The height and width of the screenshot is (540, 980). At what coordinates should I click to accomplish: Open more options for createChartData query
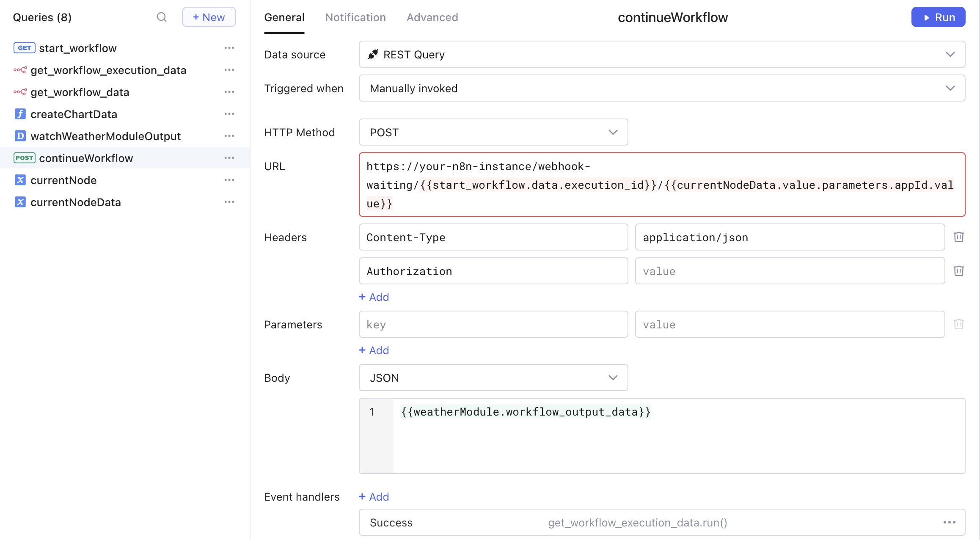[x=229, y=114]
